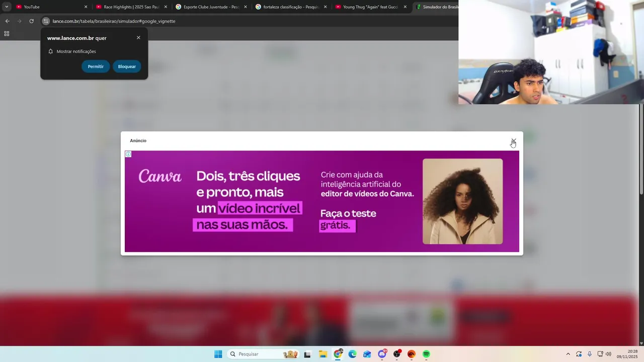This screenshot has width=644, height=362.
Task: Click the microphone icon in system tray
Action: point(590,354)
